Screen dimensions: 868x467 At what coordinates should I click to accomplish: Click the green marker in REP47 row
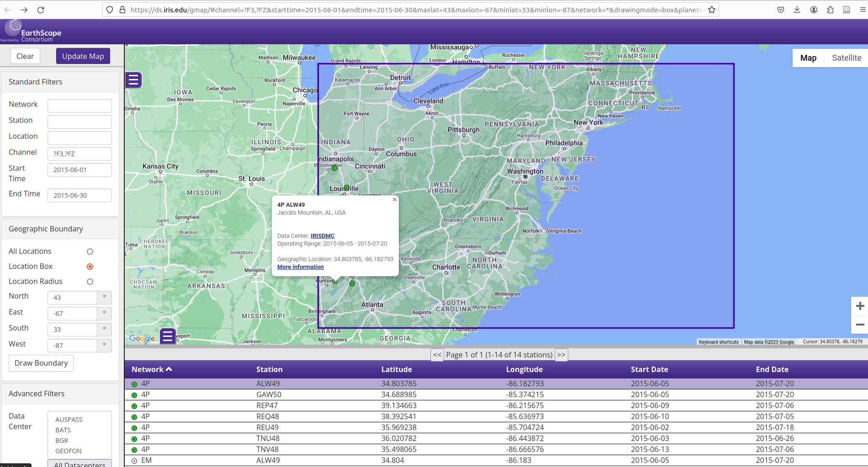(x=134, y=406)
